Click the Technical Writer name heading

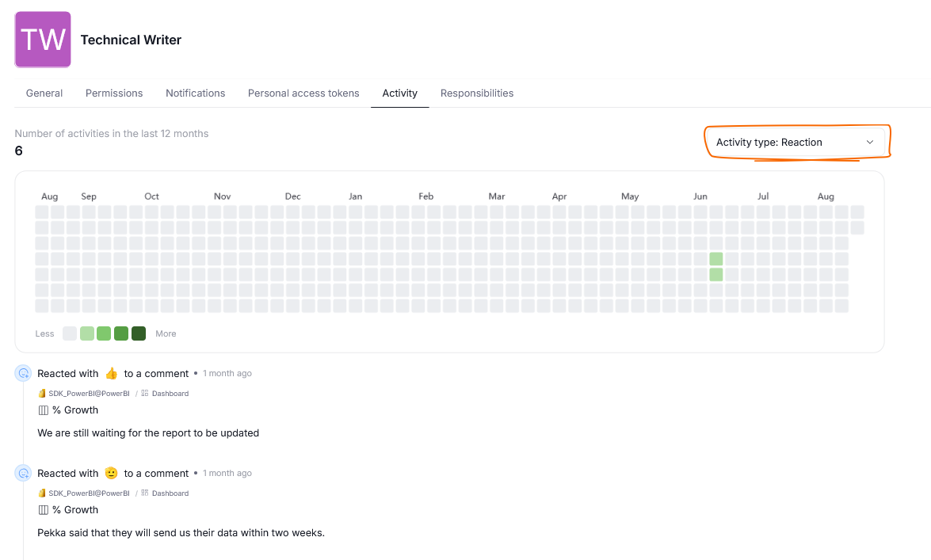pos(132,40)
